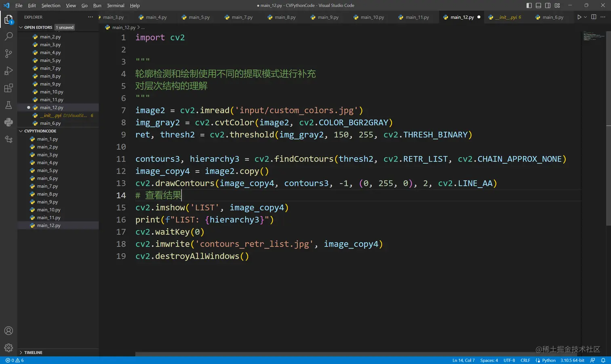
Task: Open main_6.py in the CVPYTHONCODE tree
Action: pos(47,178)
